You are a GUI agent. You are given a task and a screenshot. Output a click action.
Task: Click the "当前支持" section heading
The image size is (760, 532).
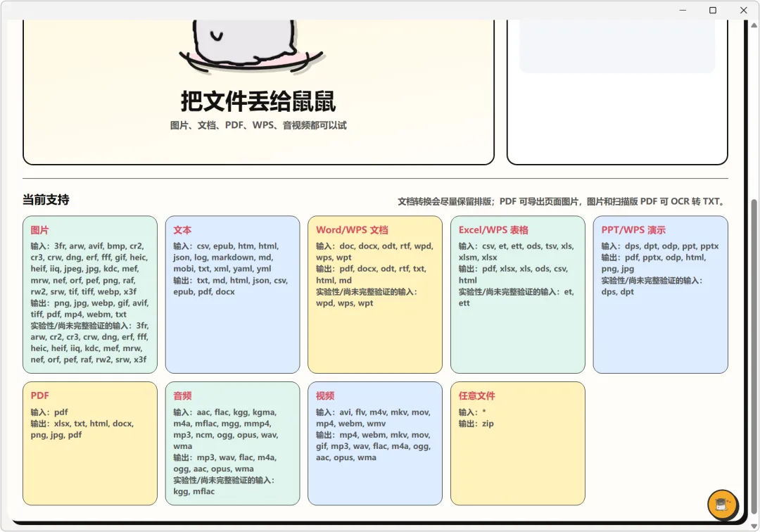pos(46,200)
